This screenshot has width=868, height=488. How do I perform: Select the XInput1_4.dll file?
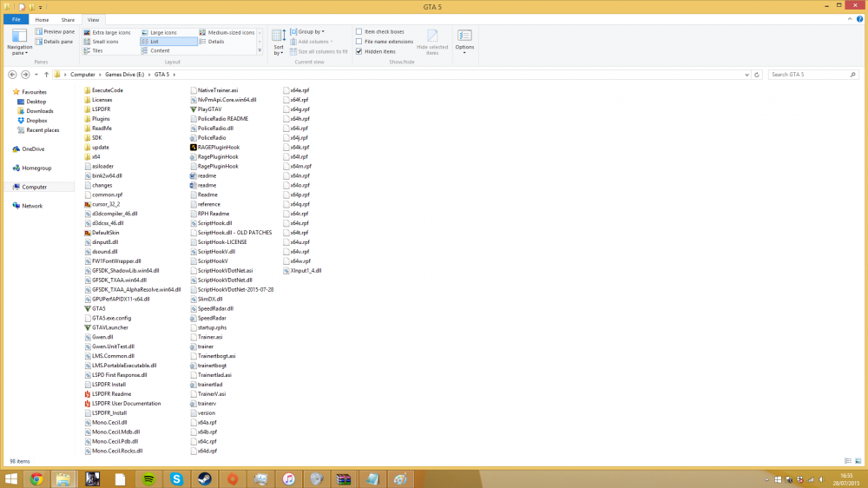tap(306, 270)
